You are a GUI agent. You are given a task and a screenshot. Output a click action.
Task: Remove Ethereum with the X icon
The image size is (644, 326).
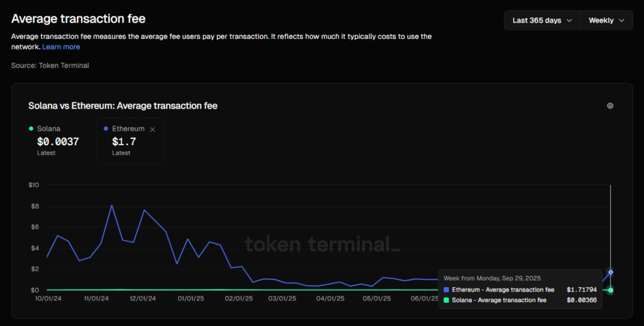(x=152, y=129)
